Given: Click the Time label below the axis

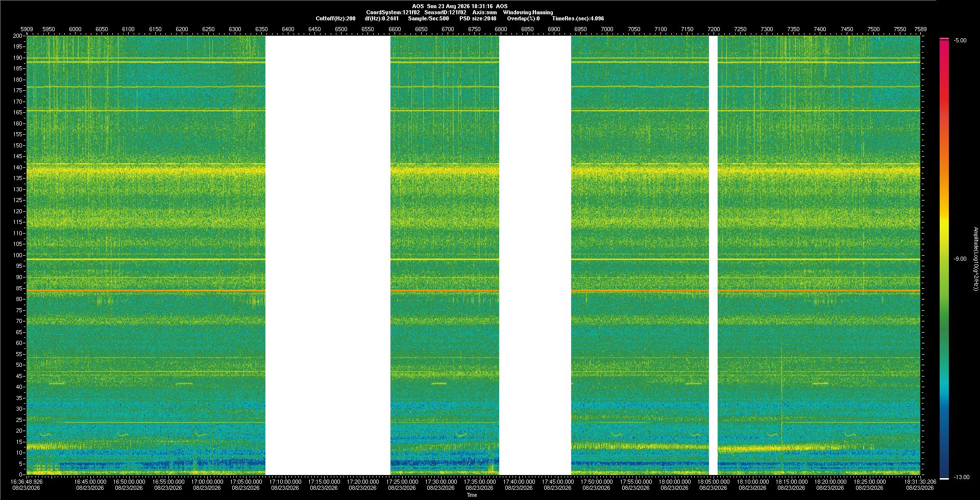Looking at the screenshot, I should (x=472, y=495).
